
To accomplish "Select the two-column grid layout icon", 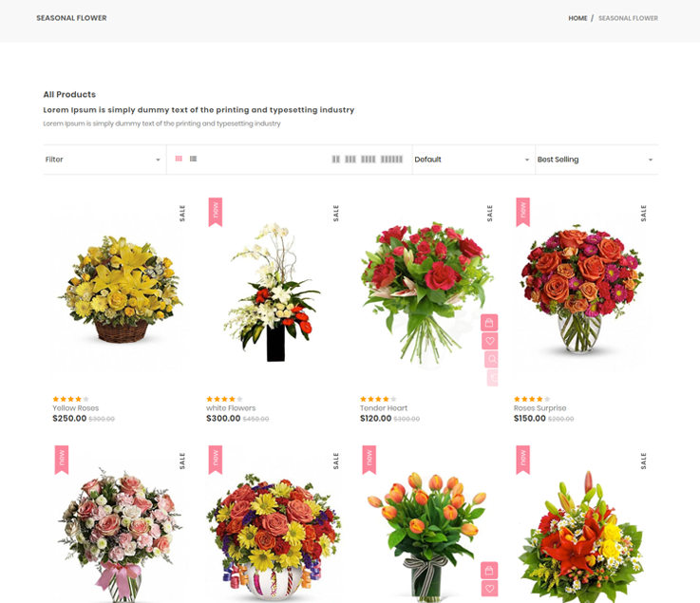I will [x=336, y=160].
